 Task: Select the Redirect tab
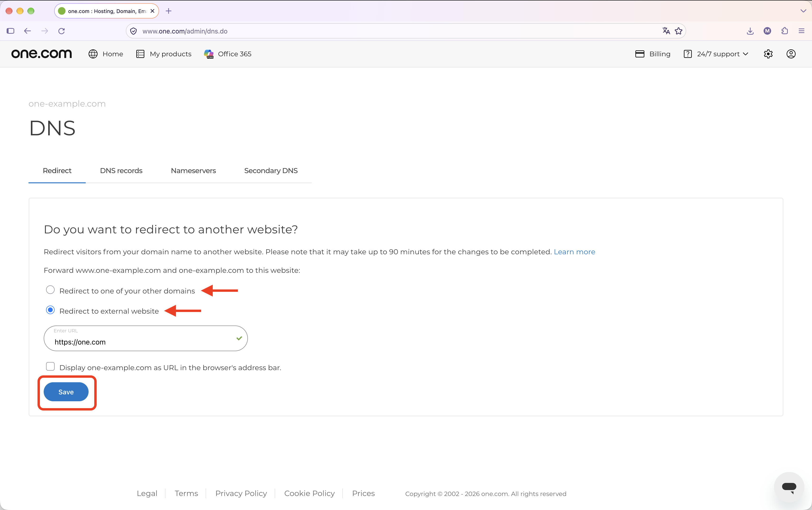click(57, 171)
